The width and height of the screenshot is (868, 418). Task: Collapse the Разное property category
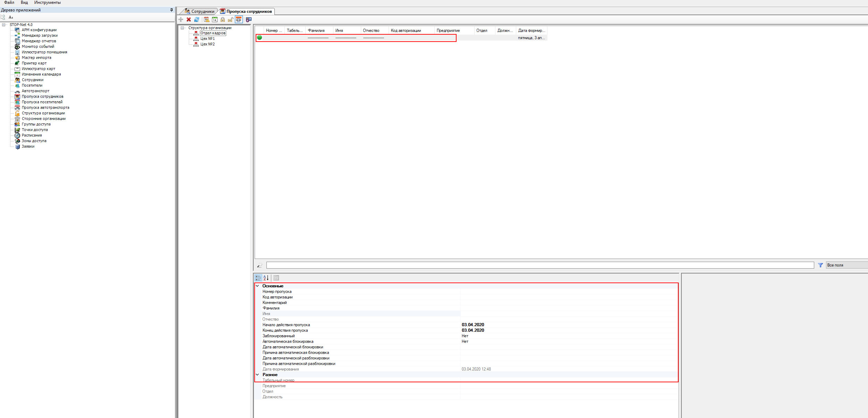257,375
